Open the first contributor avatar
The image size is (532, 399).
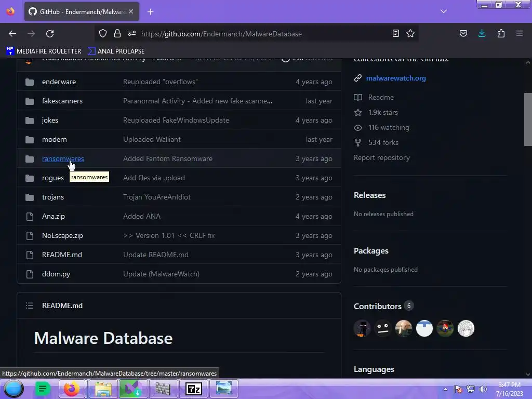(362, 328)
